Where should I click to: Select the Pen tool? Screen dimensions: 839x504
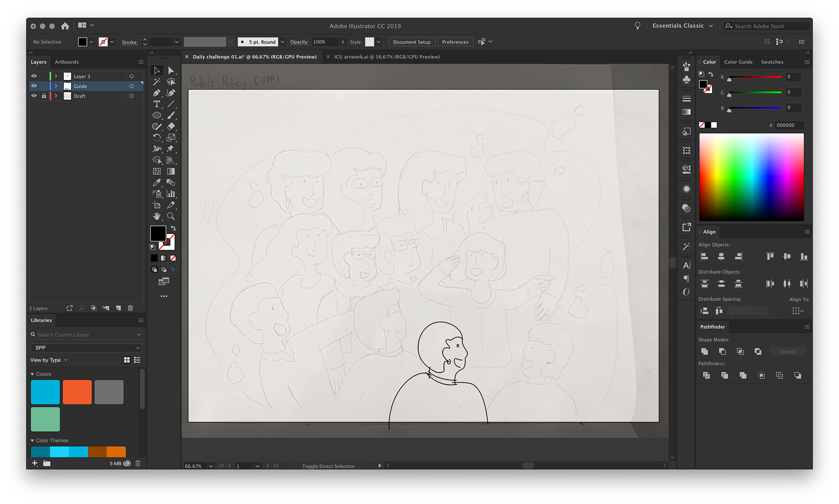pos(156,93)
